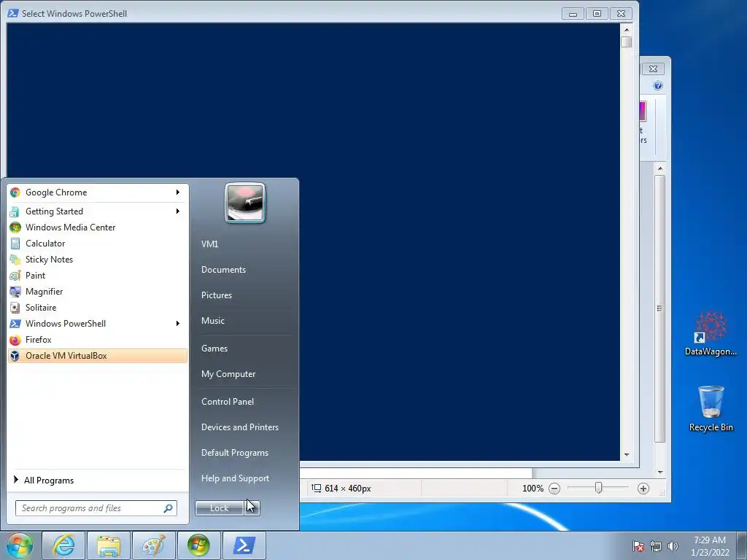Screen dimensions: 747x560
Task: Open Windows Media Center taskbar icon
Action: [198, 545]
